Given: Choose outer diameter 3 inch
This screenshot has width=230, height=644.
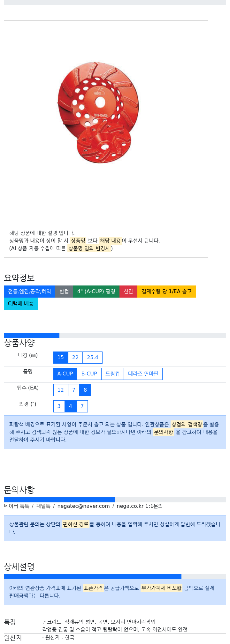Looking at the screenshot, I should pyautogui.click(x=59, y=406).
